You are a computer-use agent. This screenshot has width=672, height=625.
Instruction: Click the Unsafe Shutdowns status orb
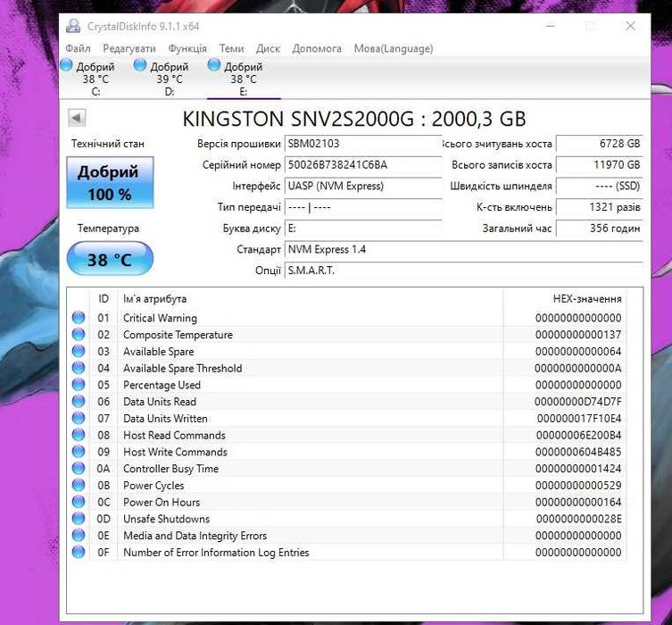[79, 518]
